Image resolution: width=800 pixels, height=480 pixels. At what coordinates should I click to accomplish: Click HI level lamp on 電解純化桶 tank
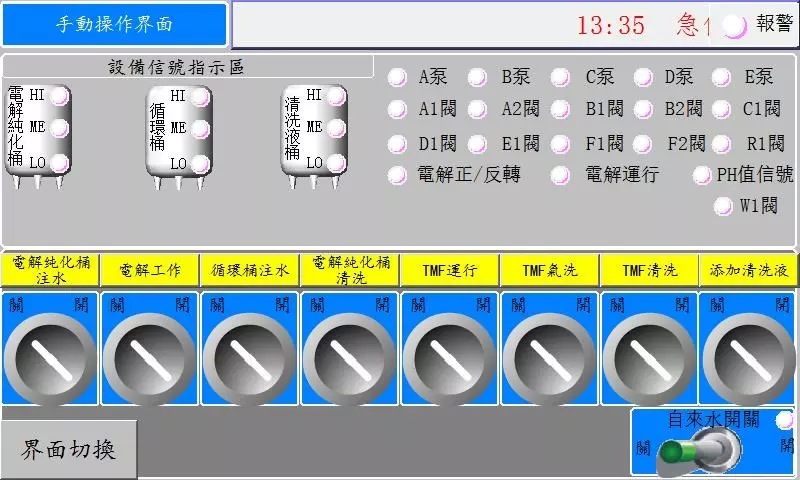[60, 96]
